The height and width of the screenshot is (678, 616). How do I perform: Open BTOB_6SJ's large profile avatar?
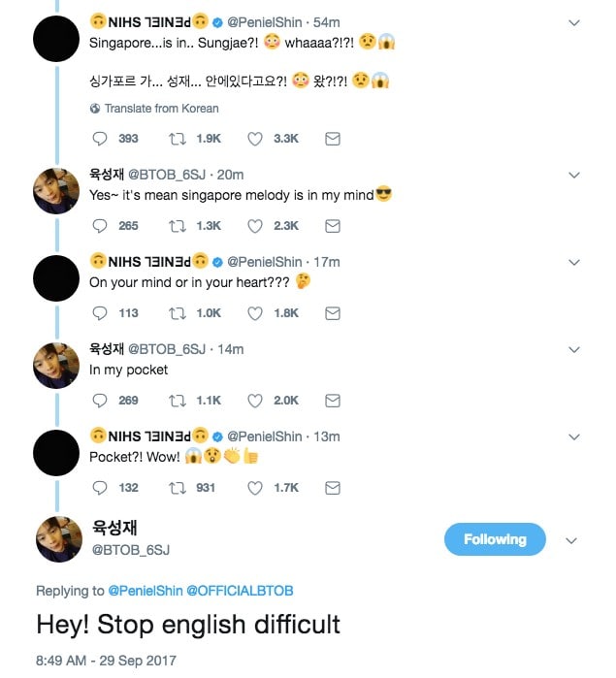point(57,539)
